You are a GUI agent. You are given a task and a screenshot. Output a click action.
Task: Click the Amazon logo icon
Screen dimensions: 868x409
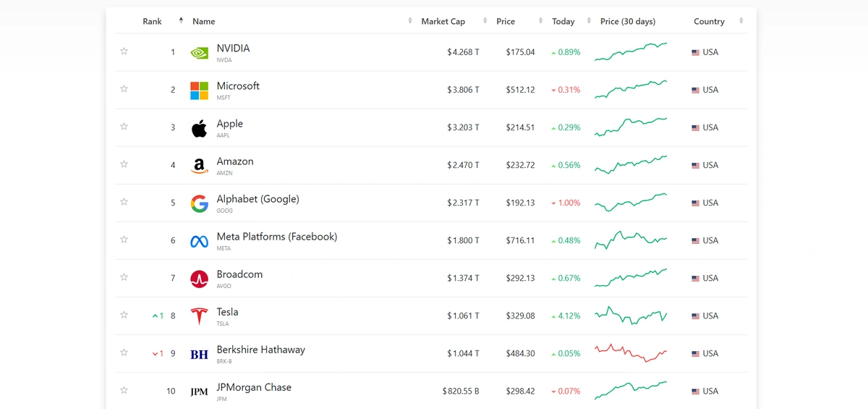pos(199,166)
